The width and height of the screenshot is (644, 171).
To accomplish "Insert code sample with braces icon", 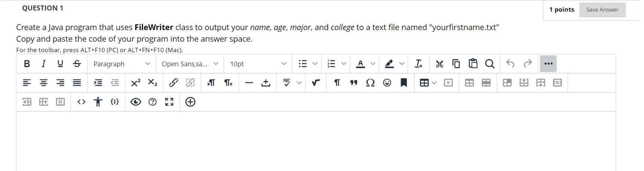I will coord(115,102).
